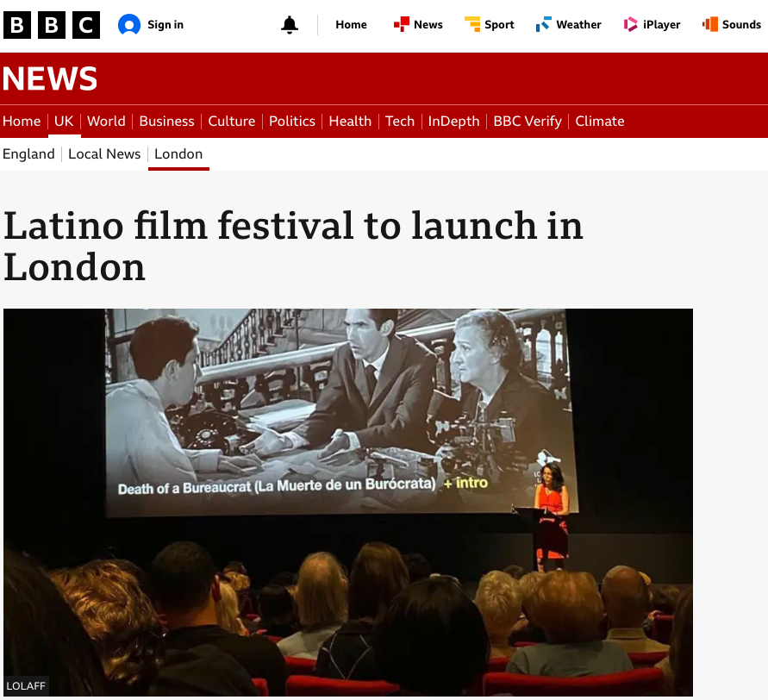Click the blue Weather icon

(544, 24)
